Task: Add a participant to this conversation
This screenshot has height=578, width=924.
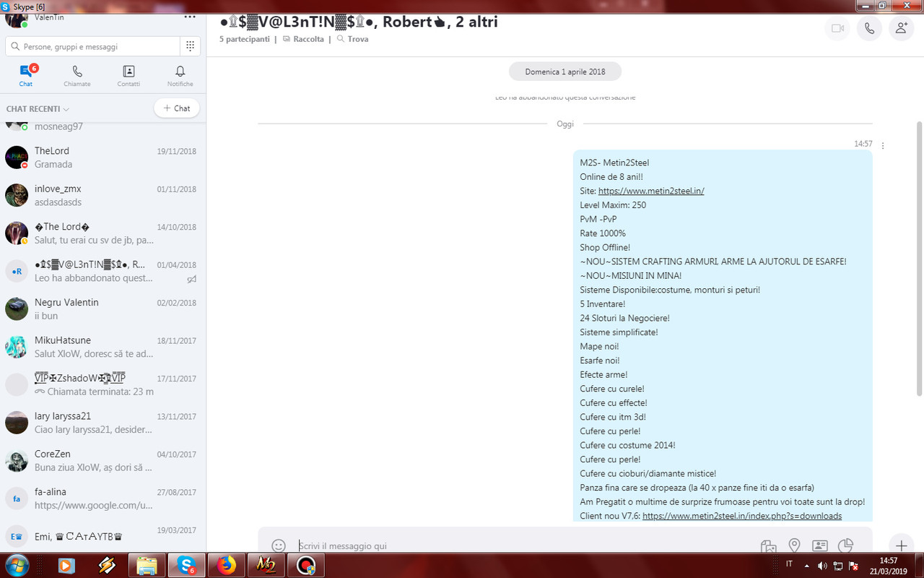Action: pos(901,29)
